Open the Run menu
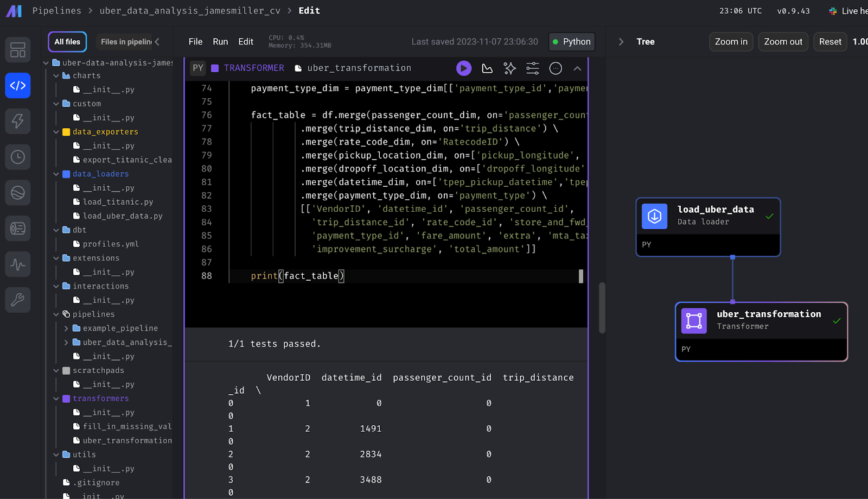This screenshot has width=868, height=499. [x=220, y=42]
